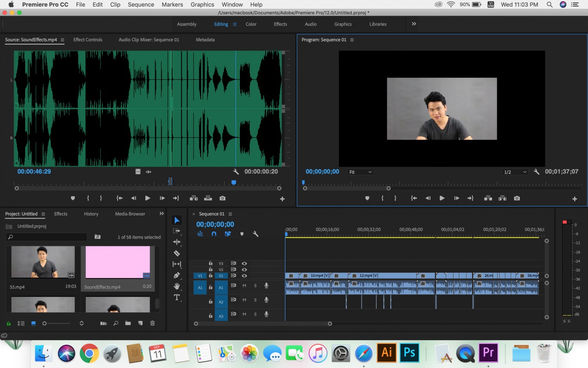Toggle Linked Selection in the timeline
Screen dimensions: 588x368
[228, 234]
